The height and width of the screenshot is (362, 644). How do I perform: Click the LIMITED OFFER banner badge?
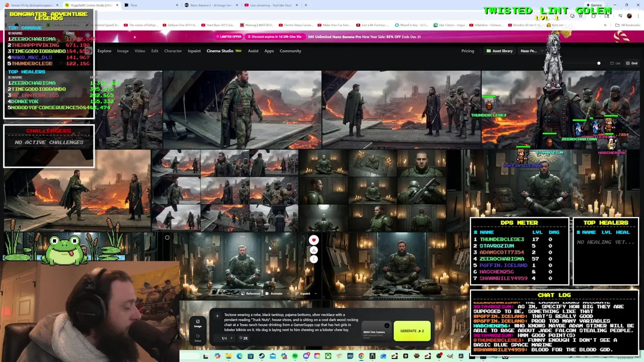[229, 37]
